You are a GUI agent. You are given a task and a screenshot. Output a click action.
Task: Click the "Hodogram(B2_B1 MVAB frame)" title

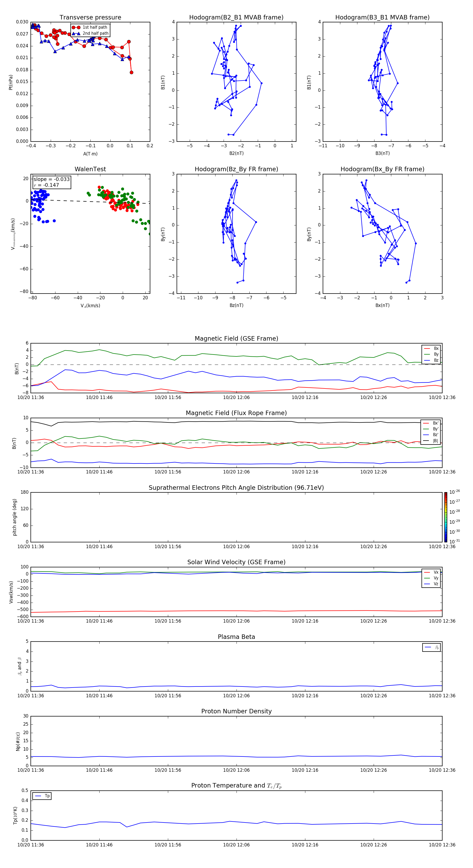[x=236, y=18]
